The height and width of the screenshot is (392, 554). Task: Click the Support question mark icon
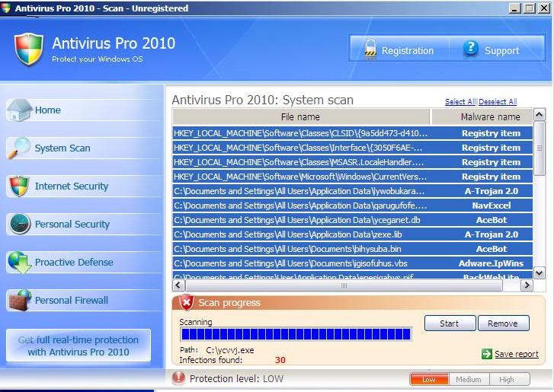click(471, 49)
